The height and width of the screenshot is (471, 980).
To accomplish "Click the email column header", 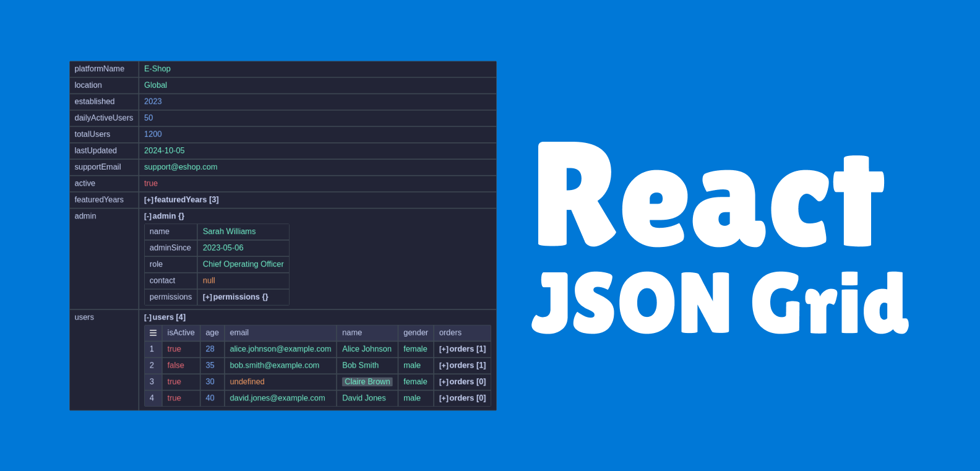I will point(239,333).
